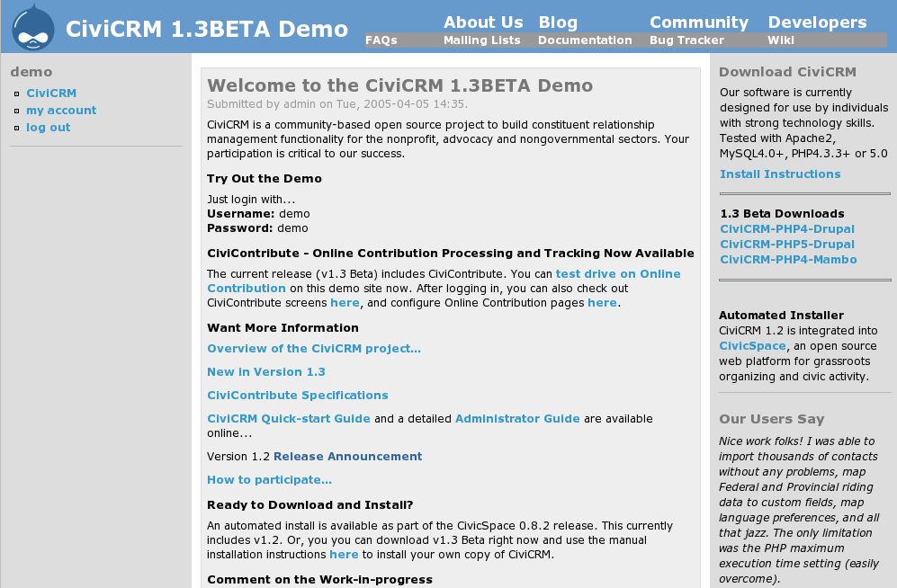Click the 'Automated Installer' heading
The image size is (897, 588).
pyautogui.click(x=782, y=316)
